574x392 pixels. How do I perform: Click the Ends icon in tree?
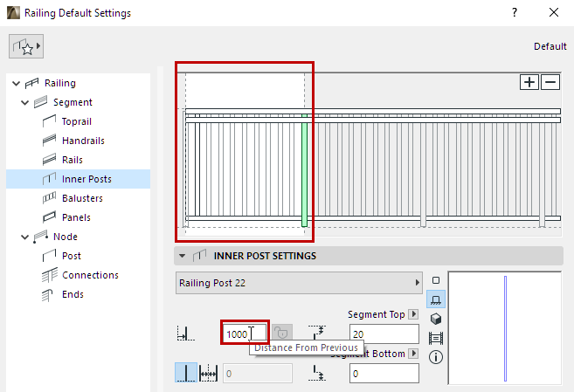pos(47,295)
